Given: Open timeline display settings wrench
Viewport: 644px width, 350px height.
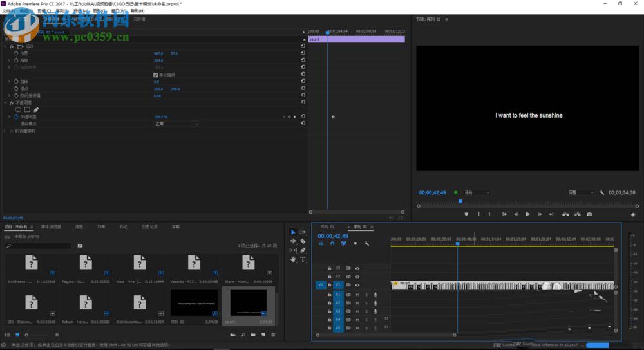Looking at the screenshot, I should (x=366, y=243).
